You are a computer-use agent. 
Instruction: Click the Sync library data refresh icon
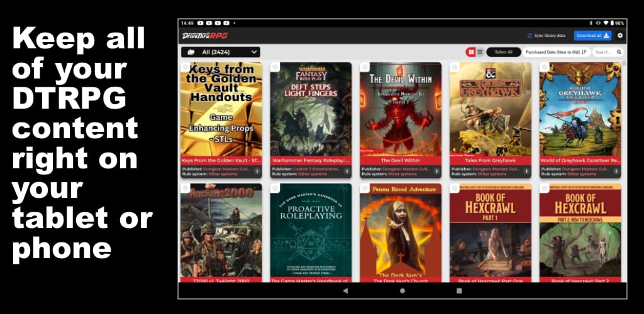point(530,36)
